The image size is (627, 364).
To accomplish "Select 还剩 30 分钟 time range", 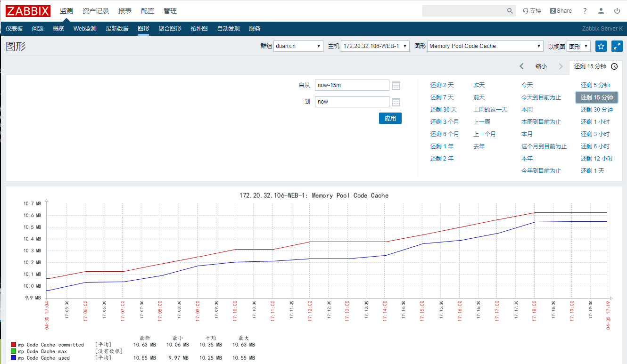I will click(597, 110).
